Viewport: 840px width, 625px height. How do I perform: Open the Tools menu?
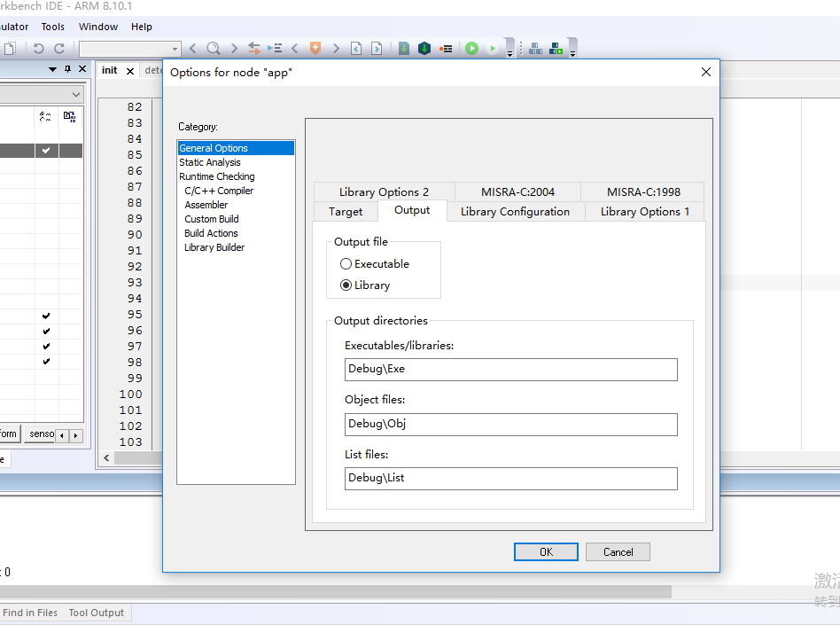click(x=52, y=26)
